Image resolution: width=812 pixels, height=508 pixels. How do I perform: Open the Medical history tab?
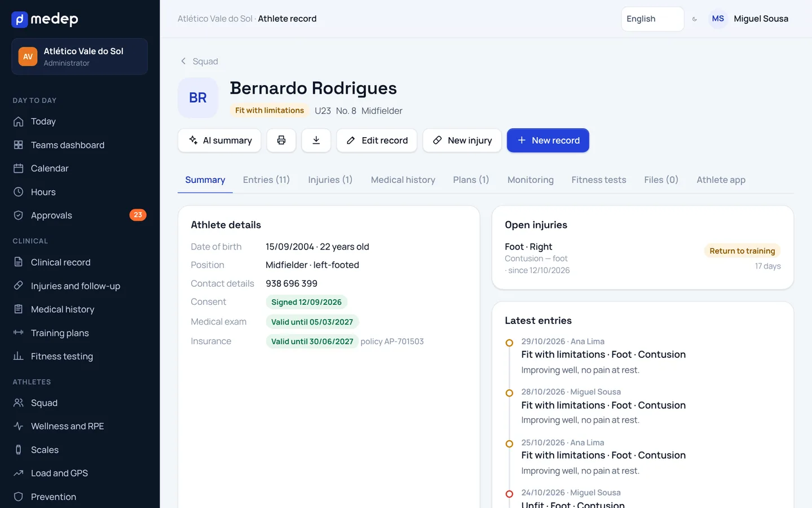(x=403, y=180)
